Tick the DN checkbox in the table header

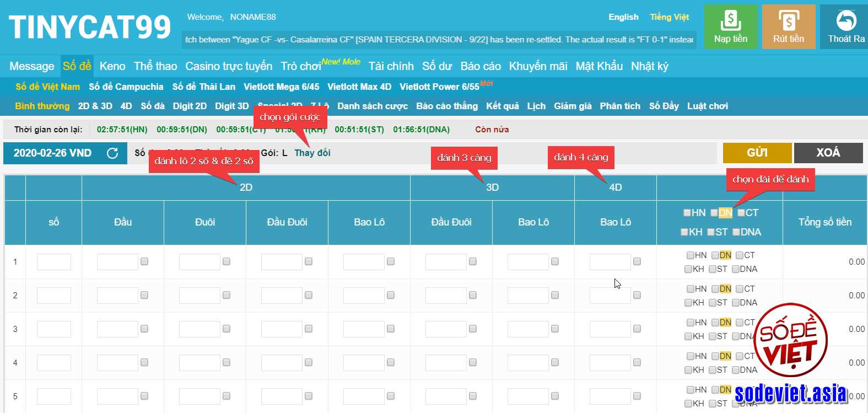point(714,213)
